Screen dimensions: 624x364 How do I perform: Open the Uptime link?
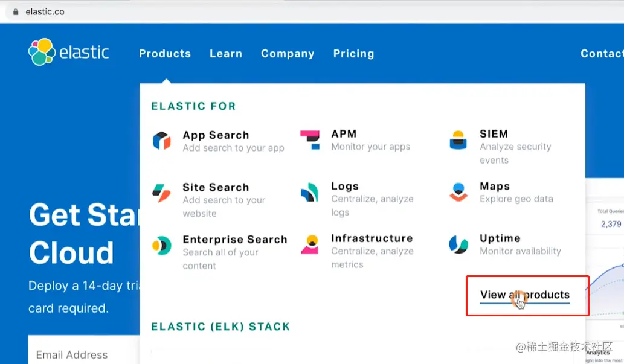point(500,238)
